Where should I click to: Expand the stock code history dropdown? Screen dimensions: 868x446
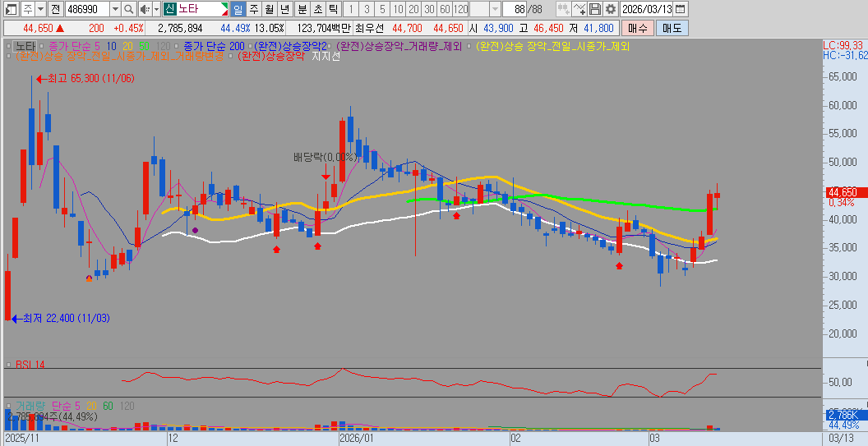(x=115, y=9)
